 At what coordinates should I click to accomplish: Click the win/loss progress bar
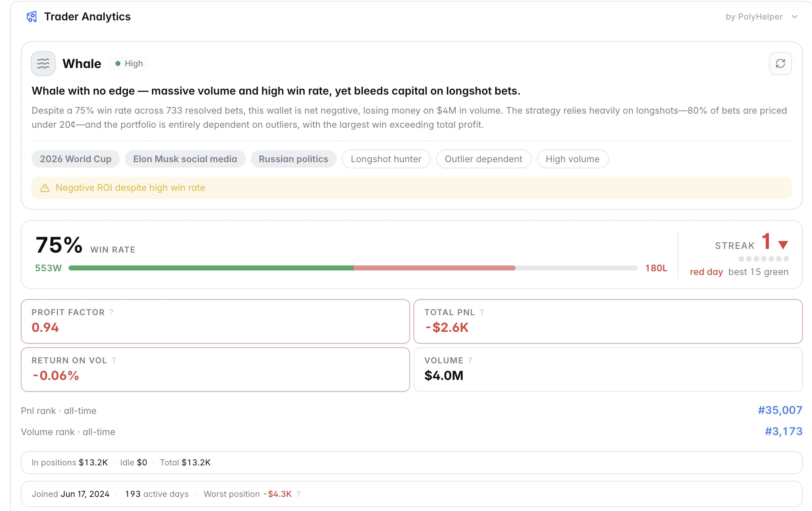[x=353, y=268]
